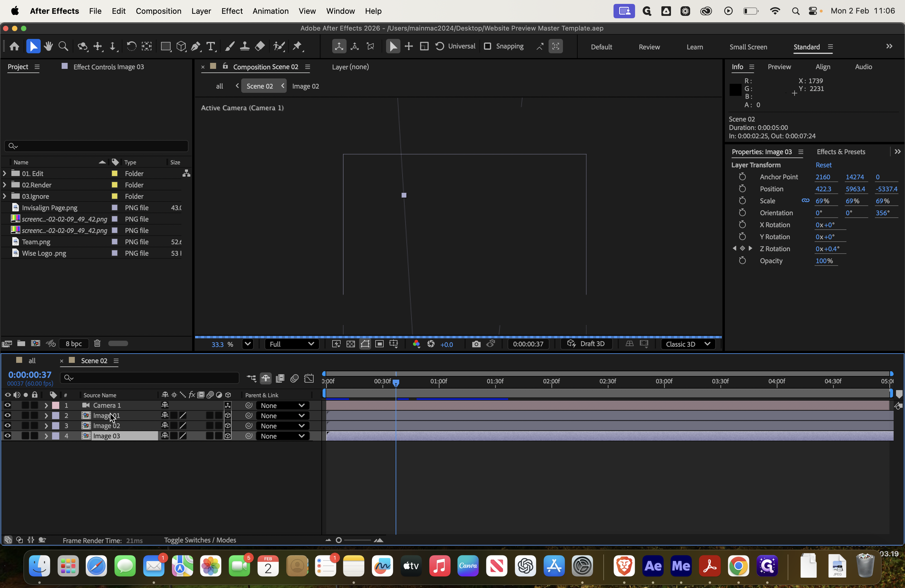The height and width of the screenshot is (588, 905).
Task: Toggle Z Rotation stopwatch keyframe diamond
Action: [x=742, y=248]
